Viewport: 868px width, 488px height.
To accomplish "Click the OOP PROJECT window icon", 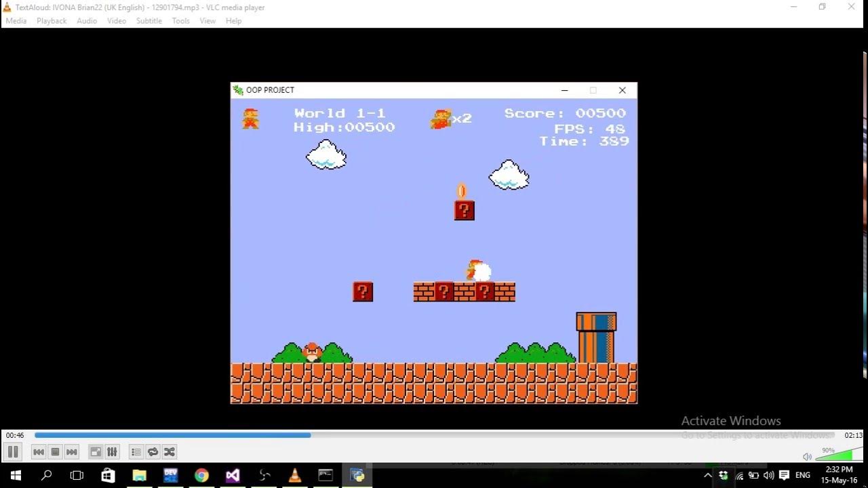I will click(x=238, y=89).
